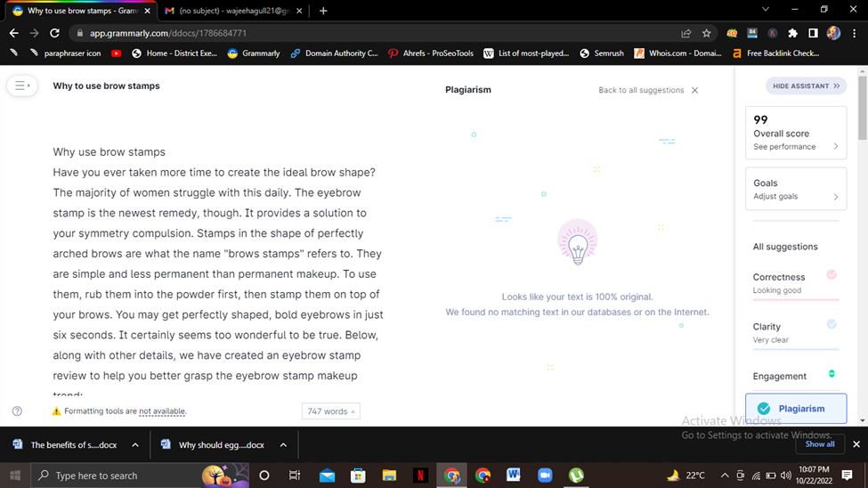The height and width of the screenshot is (488, 868).
Task: Close the downloads bar
Action: pos(856,444)
